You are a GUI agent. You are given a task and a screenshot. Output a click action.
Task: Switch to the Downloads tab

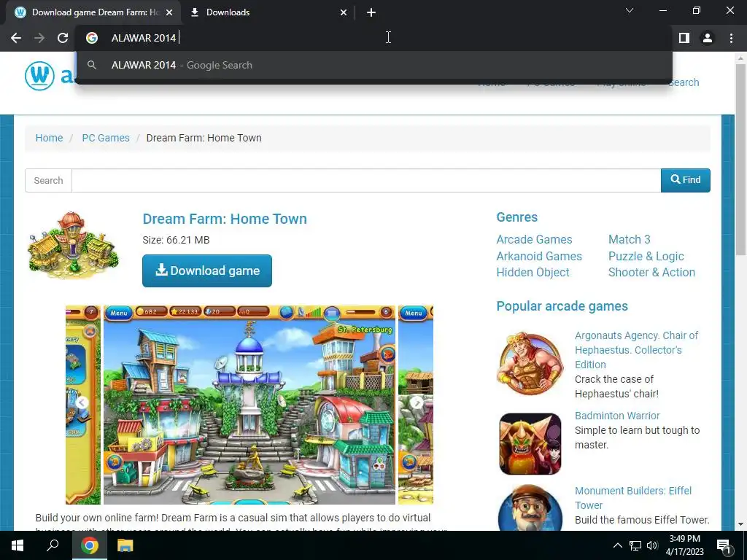pos(268,12)
